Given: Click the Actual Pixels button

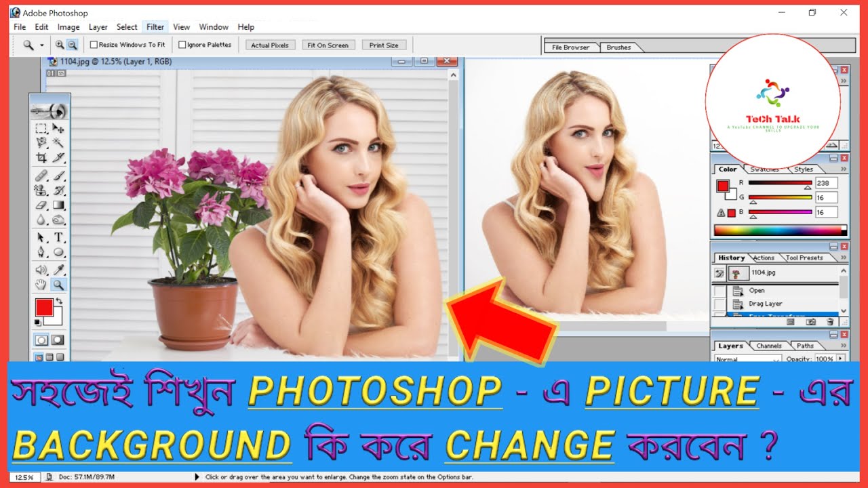Looking at the screenshot, I should pyautogui.click(x=270, y=45).
